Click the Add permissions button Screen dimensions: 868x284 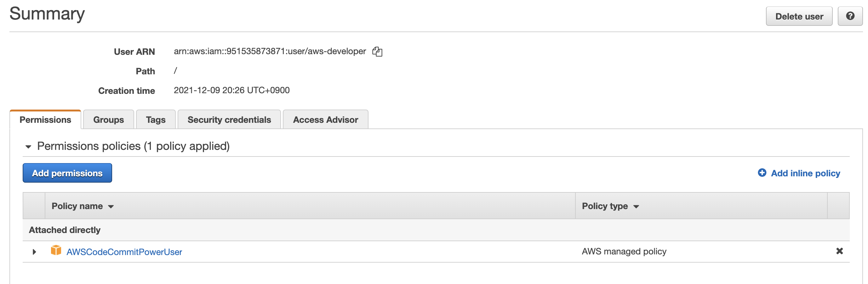[x=67, y=173]
